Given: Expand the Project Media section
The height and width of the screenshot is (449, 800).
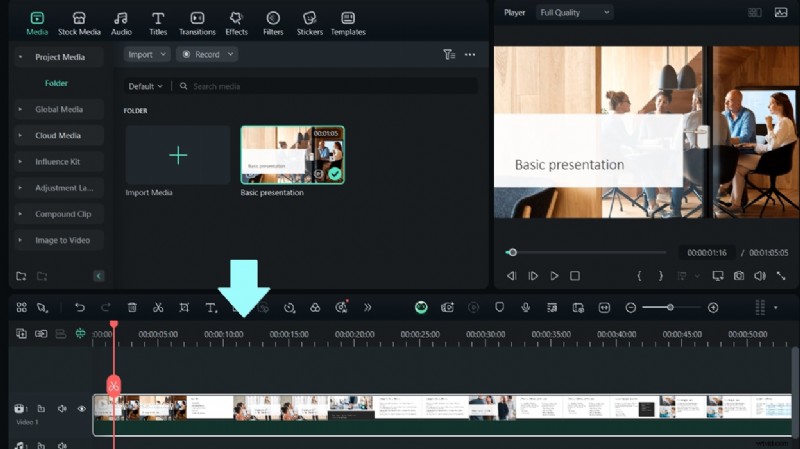Looking at the screenshot, I should pyautogui.click(x=59, y=57).
